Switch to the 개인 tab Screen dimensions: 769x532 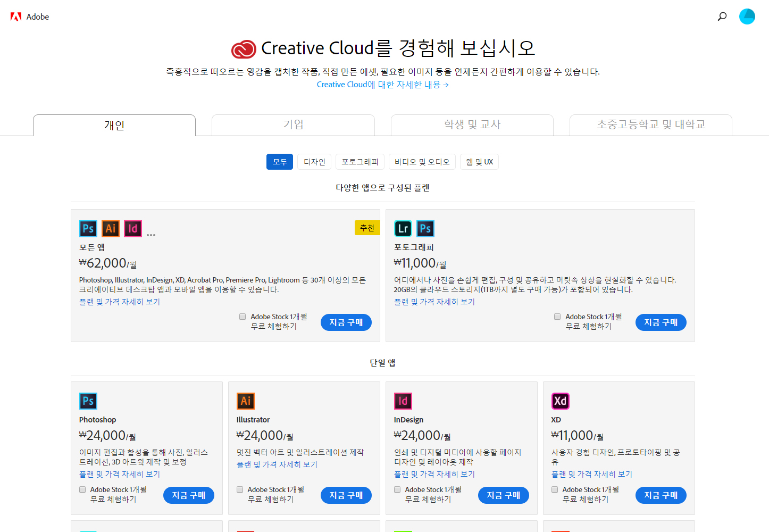click(114, 126)
